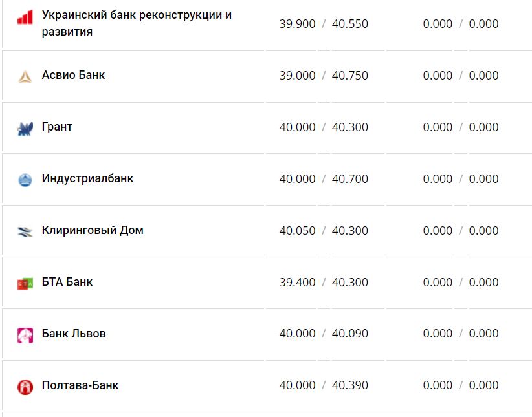
Task: Open the Клиринговый Дом bank page
Action: (x=93, y=230)
